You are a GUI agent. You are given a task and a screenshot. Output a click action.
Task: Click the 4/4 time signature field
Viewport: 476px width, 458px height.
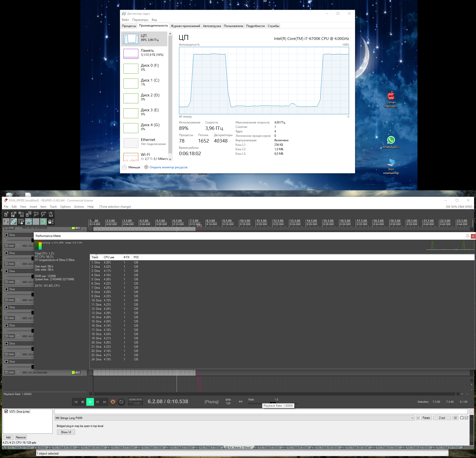pyautogui.click(x=240, y=401)
